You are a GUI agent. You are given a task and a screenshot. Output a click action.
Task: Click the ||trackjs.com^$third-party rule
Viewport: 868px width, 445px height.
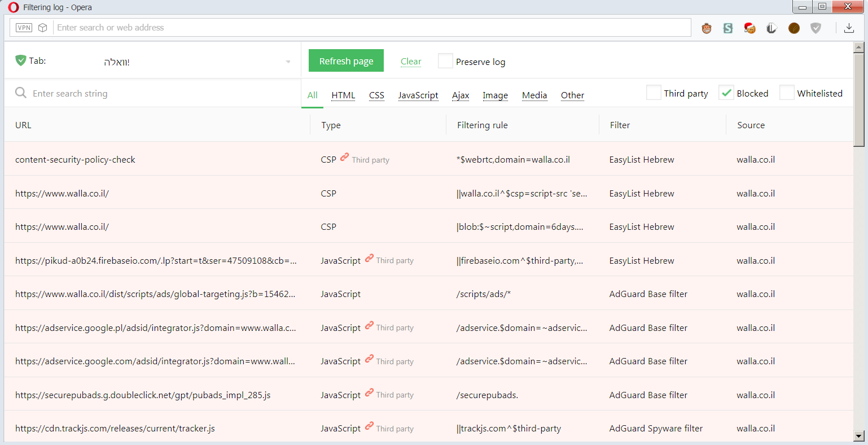point(508,428)
